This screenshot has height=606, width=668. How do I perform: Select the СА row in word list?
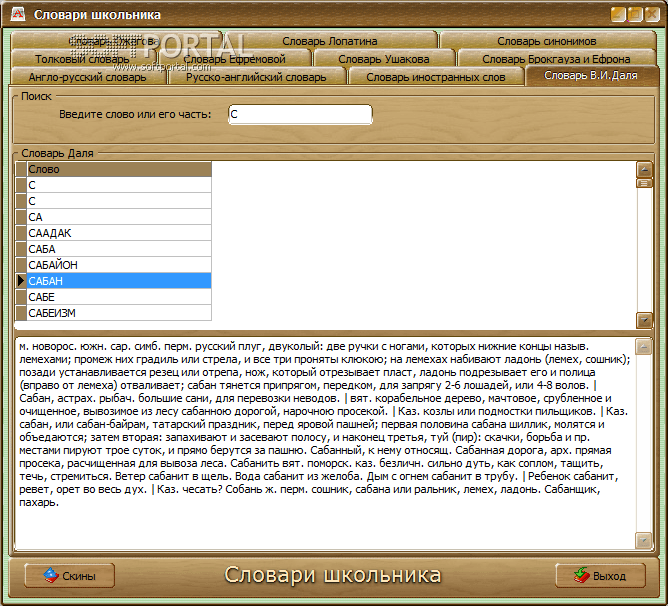tap(119, 217)
